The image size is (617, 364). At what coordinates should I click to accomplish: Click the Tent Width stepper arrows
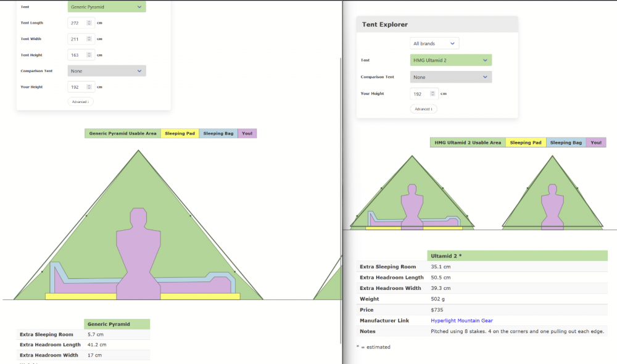[x=89, y=39]
